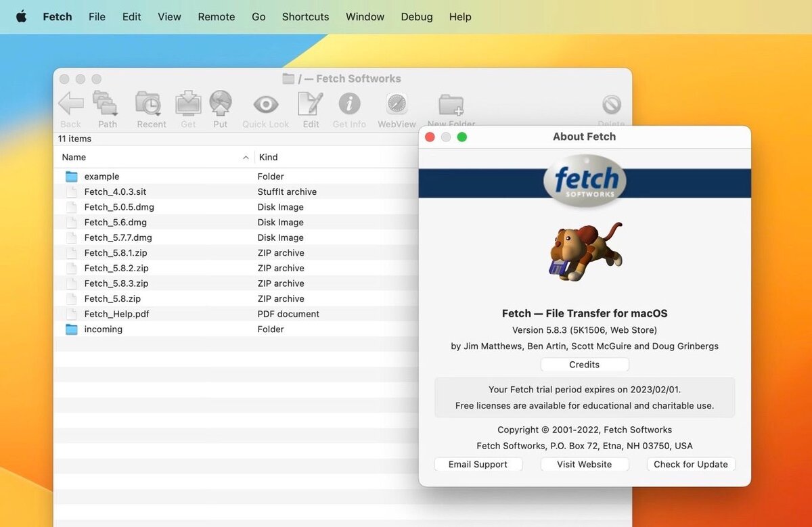The image size is (812, 527).
Task: Select the Put upload icon
Action: 221,104
